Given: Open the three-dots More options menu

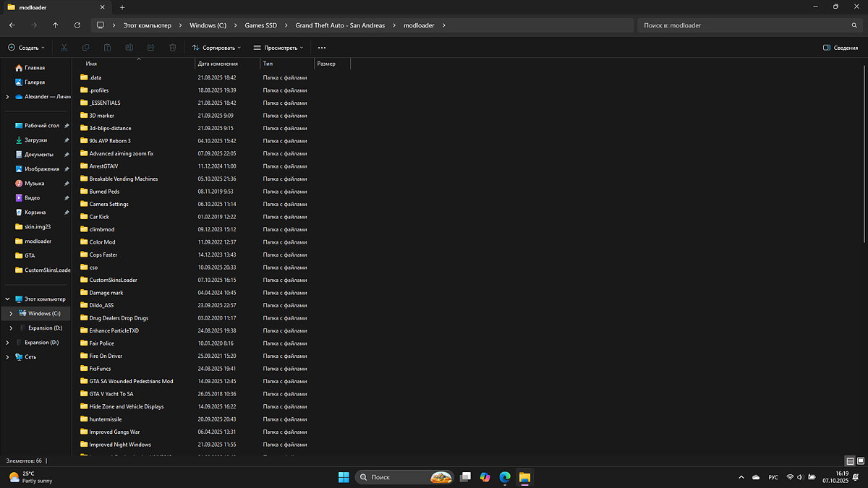Looking at the screenshot, I should click(322, 48).
